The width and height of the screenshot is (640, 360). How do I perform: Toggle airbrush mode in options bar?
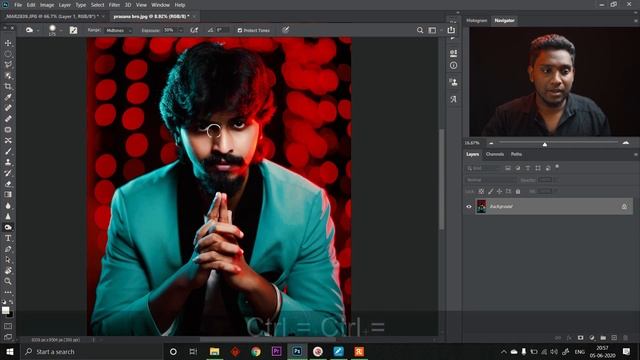(x=194, y=30)
